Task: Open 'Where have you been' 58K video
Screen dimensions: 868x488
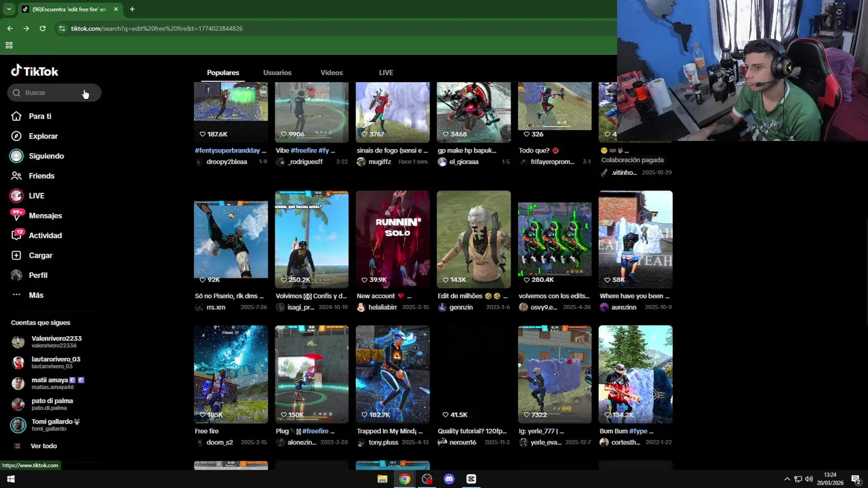Action: point(635,239)
